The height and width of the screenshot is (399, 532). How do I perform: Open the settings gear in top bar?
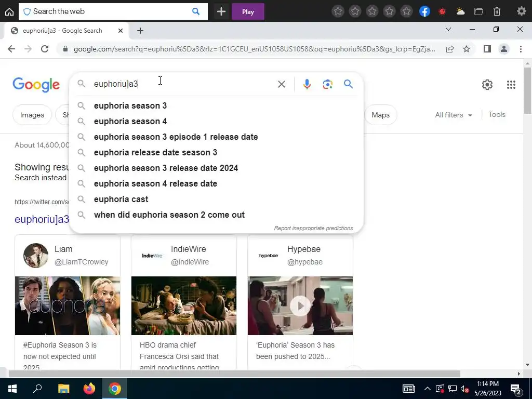[x=521, y=11]
